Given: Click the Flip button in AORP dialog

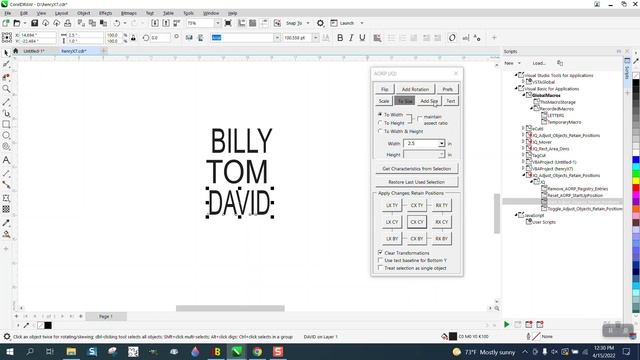Looking at the screenshot, I should coord(384,89).
